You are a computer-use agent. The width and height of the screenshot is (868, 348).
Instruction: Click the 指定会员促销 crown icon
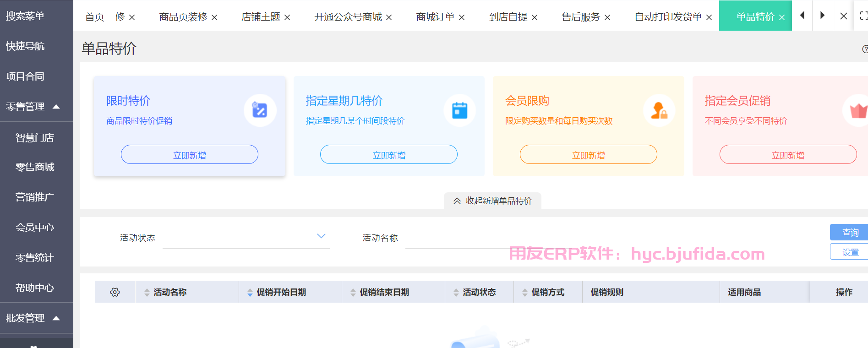[858, 110]
